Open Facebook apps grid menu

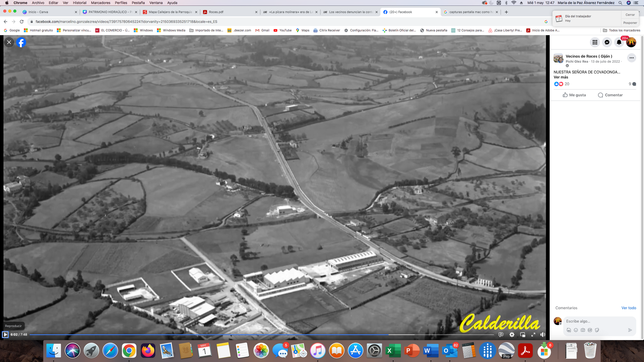(595, 42)
